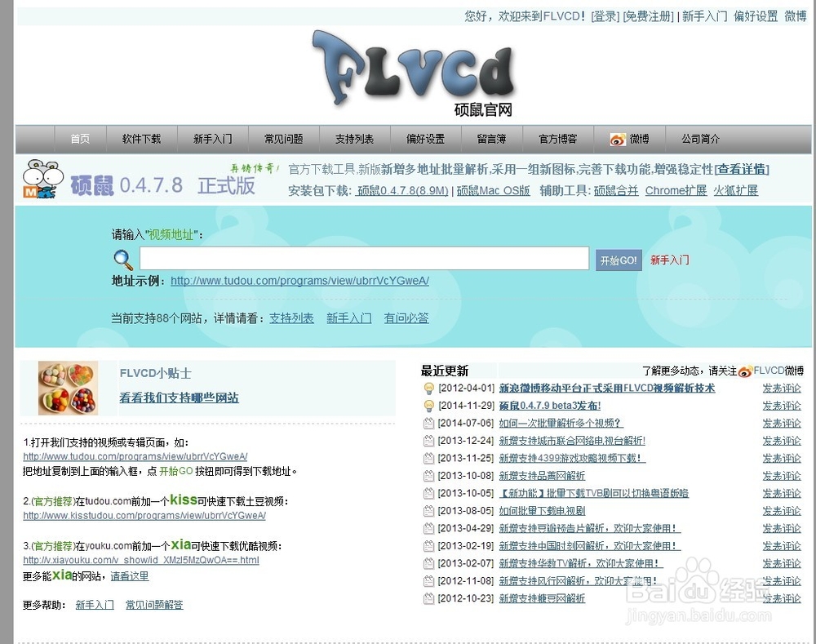This screenshot has width=816, height=644.
Task: Click 新手入门 link in 更多帮助 row
Action: pos(95,605)
